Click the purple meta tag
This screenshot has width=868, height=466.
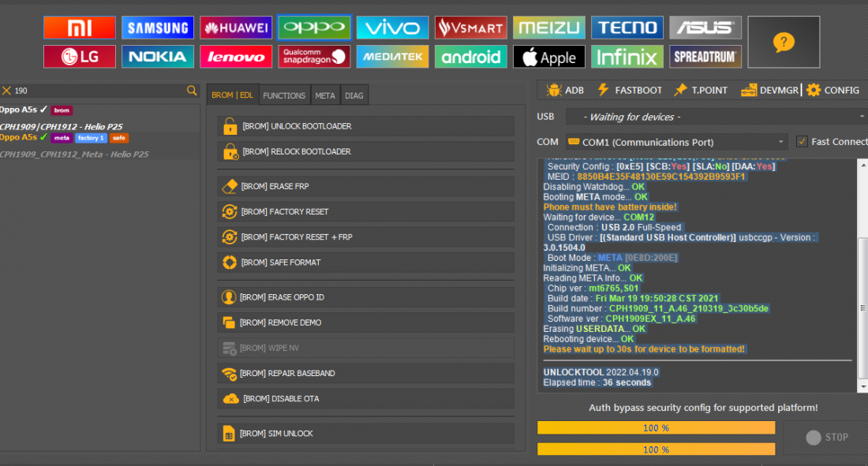click(62, 138)
